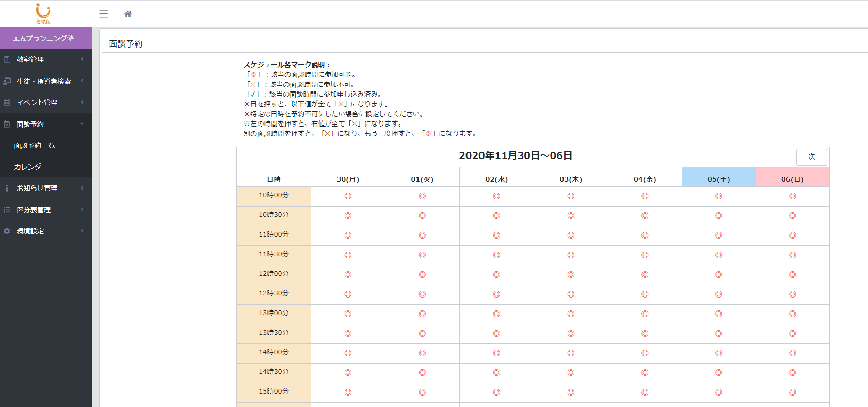
Task: Click the hamburger menu icon
Action: click(103, 14)
